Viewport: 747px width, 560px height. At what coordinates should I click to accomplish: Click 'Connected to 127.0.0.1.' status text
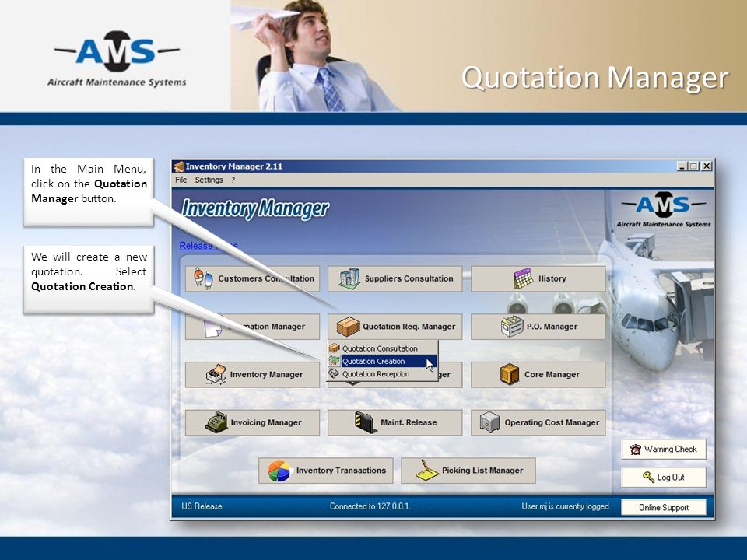click(370, 506)
